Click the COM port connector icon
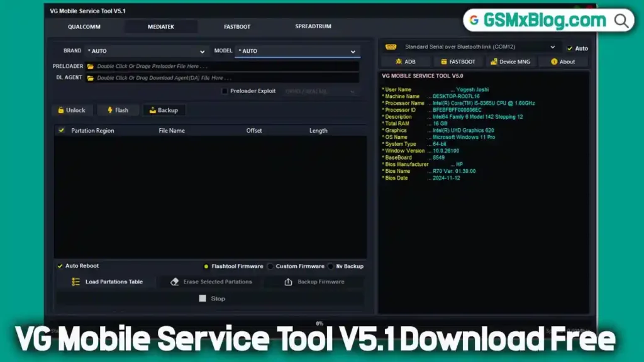 click(391, 47)
